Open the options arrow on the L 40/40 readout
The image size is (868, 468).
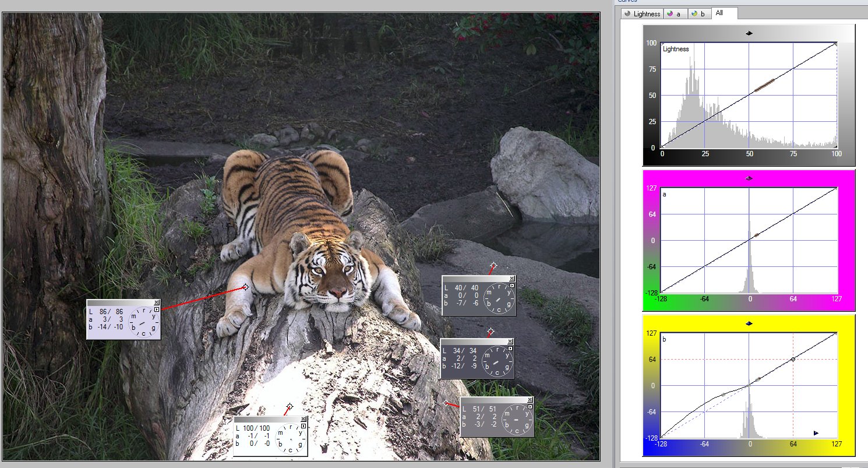point(511,286)
